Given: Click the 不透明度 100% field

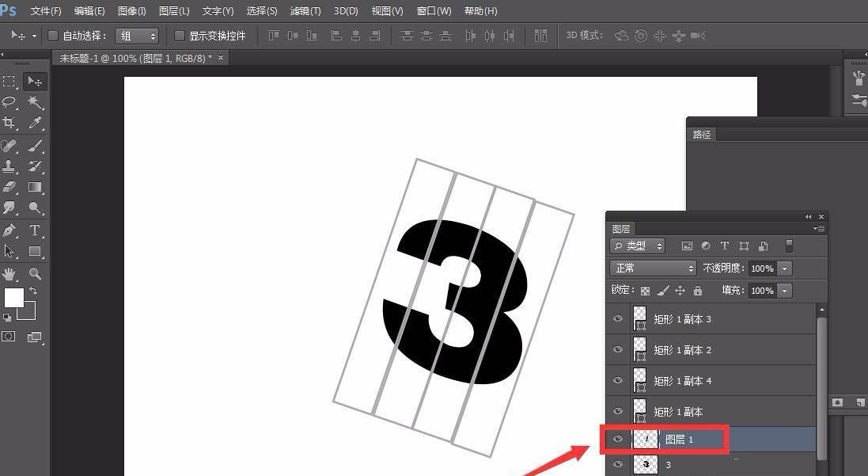Looking at the screenshot, I should click(762, 268).
